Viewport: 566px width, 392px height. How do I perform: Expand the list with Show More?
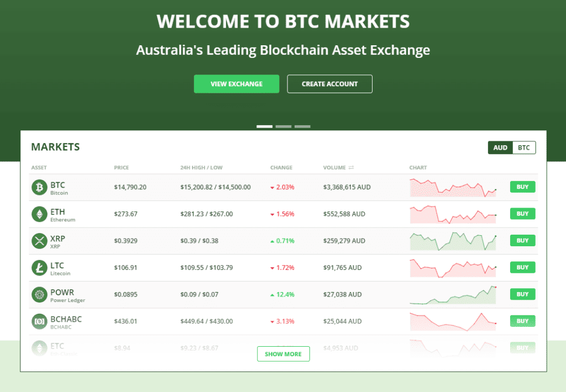(283, 354)
